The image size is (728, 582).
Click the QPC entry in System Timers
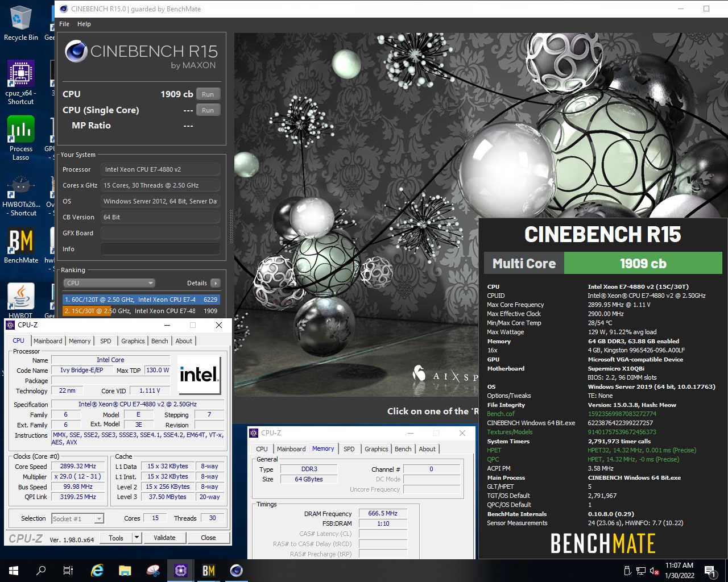pos(493,459)
